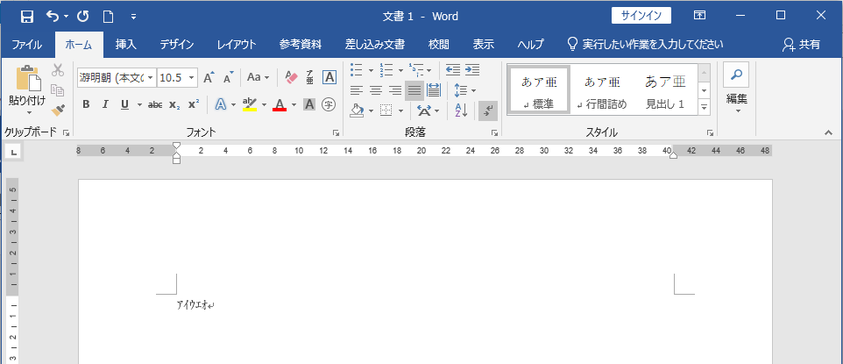Toggle Bold formatting
The image size is (843, 364).
click(85, 104)
